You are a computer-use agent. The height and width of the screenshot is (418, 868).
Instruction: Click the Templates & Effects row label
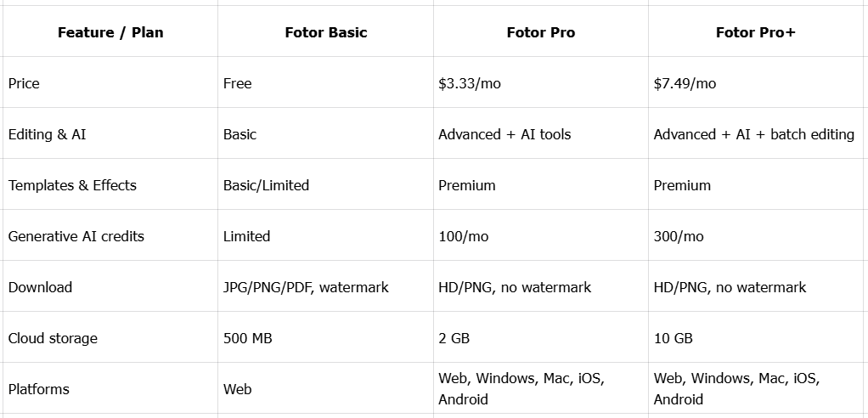[72, 185]
